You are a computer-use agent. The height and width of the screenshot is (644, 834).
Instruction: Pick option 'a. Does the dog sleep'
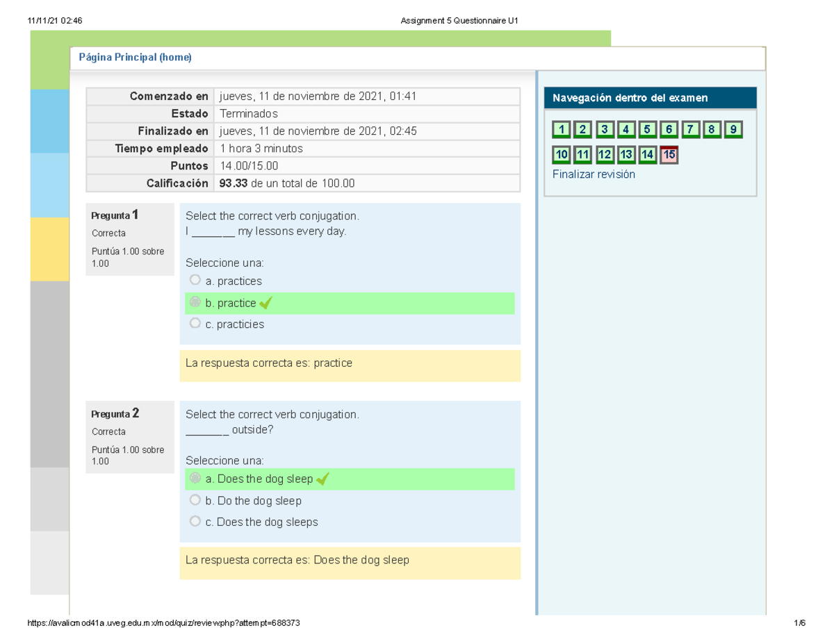pyautogui.click(x=195, y=479)
